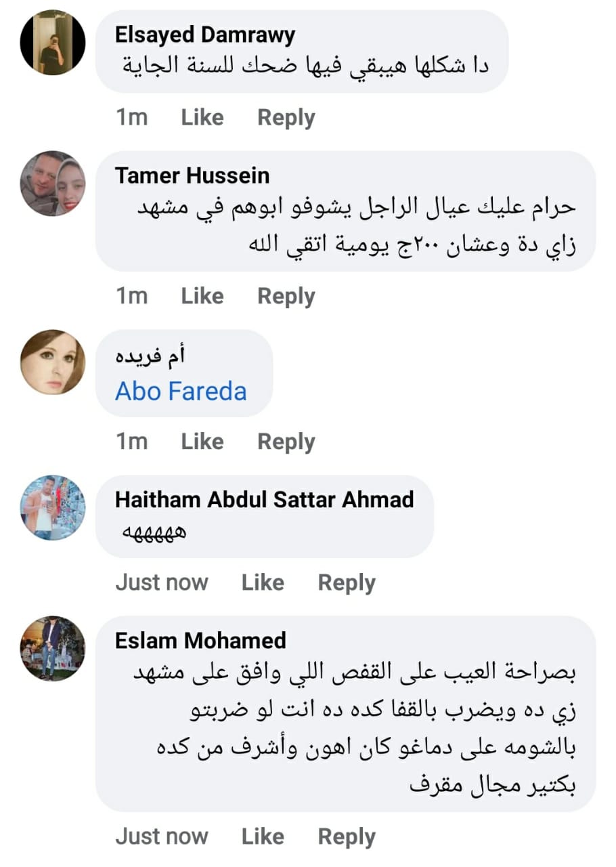Reply to the comment mentioning Abo Fareda
Viewport: 616px width, 867px height.
286,442
